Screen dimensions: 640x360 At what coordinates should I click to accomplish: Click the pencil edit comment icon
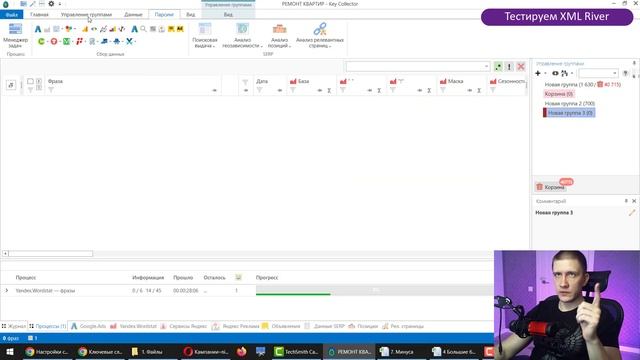[x=632, y=213]
